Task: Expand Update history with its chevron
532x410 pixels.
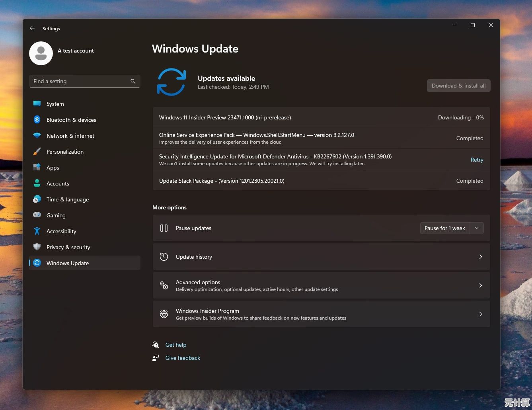Action: tap(480, 257)
